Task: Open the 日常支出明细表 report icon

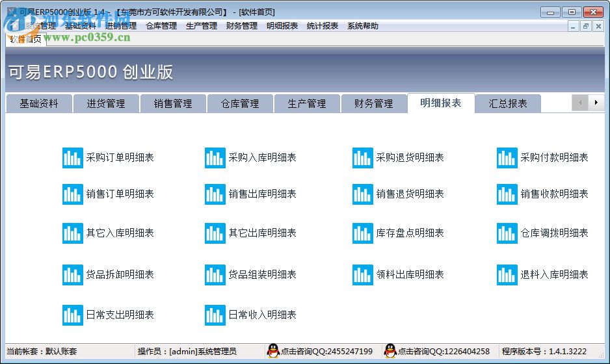Action: (73, 315)
